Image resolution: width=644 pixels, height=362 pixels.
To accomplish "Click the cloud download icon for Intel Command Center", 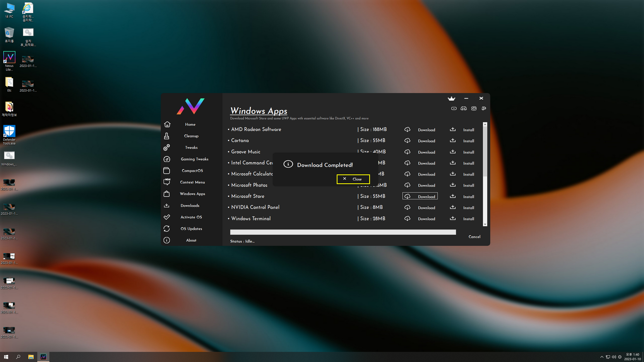I will (x=408, y=163).
